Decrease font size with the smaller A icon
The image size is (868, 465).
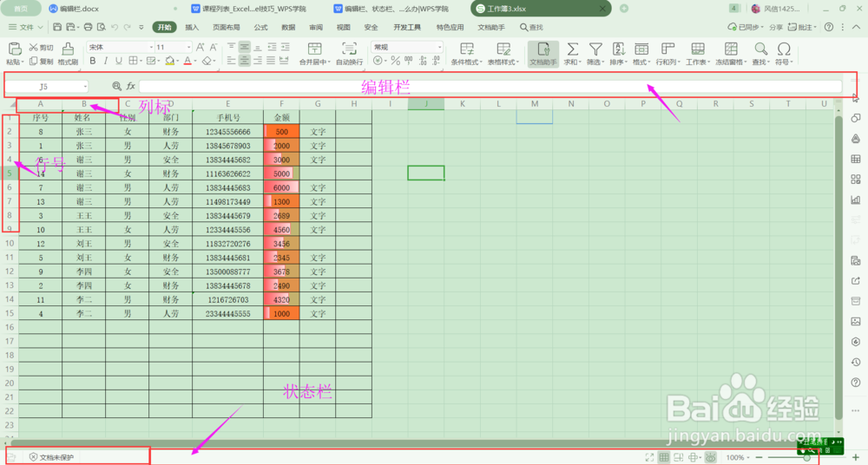point(214,47)
